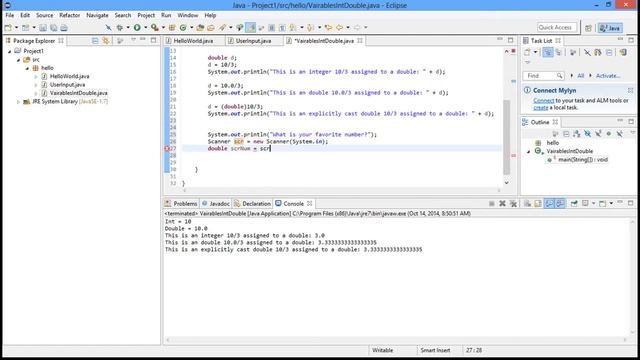The image size is (640, 360).
Task: Collapse the Project1 tree node
Action: pos(9,51)
